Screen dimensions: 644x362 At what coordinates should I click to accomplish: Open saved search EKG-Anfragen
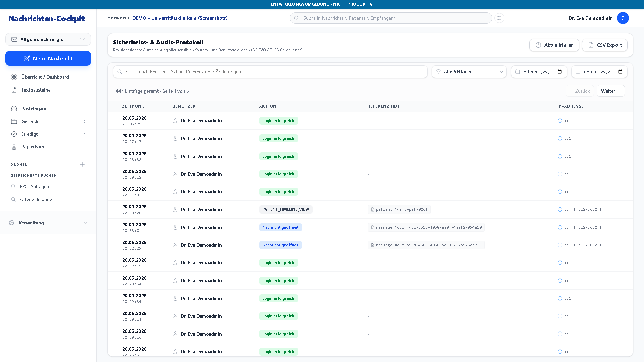pyautogui.click(x=48, y=187)
